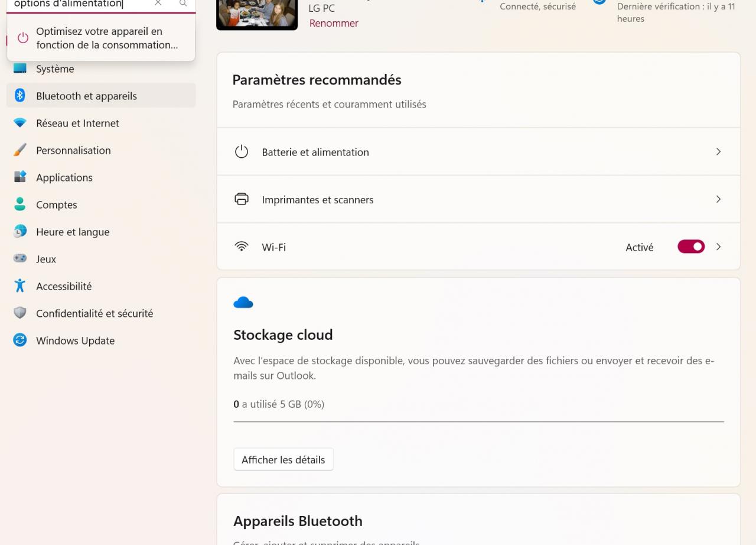Open the Système settings section

(x=55, y=69)
